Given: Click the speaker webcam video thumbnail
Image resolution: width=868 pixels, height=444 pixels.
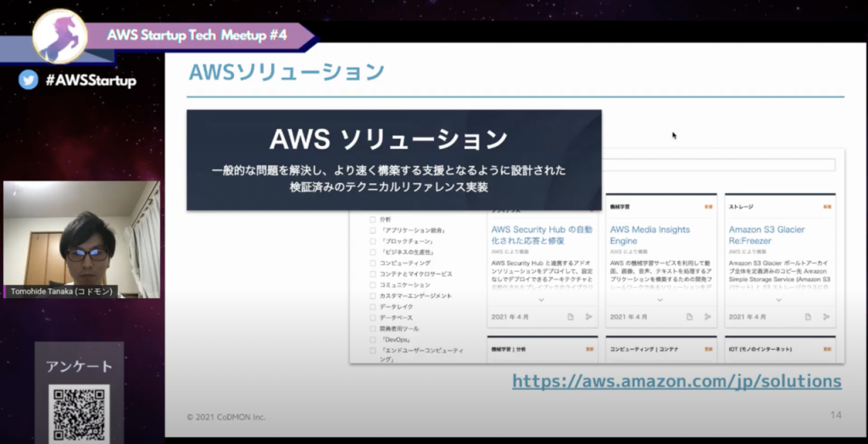Looking at the screenshot, I should point(82,239).
